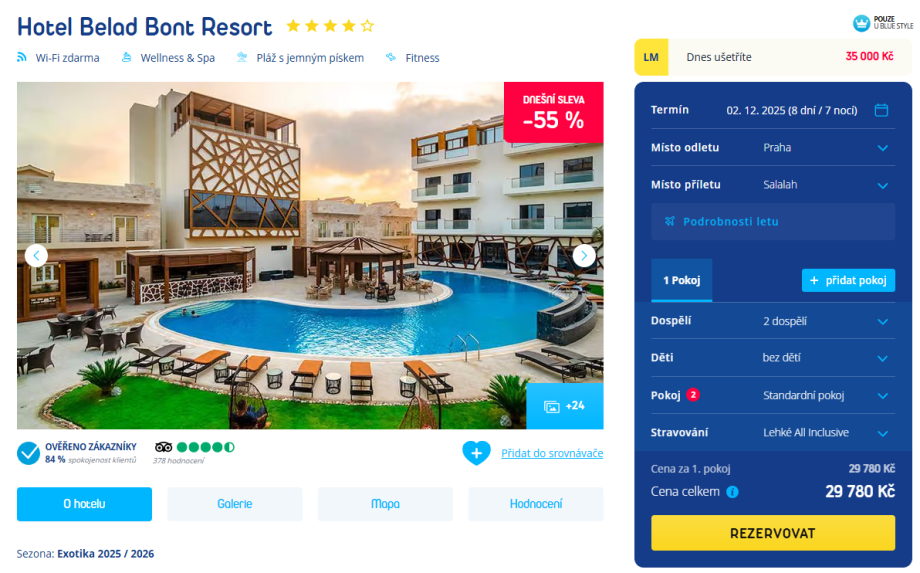
Task: Open the calendar icon next to Termín
Action: pos(881,110)
